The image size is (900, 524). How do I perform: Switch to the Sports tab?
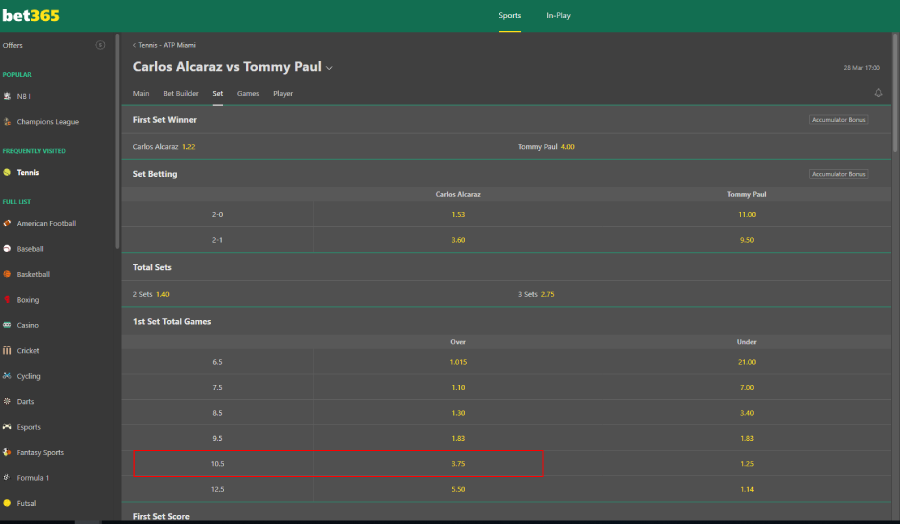[x=510, y=15]
